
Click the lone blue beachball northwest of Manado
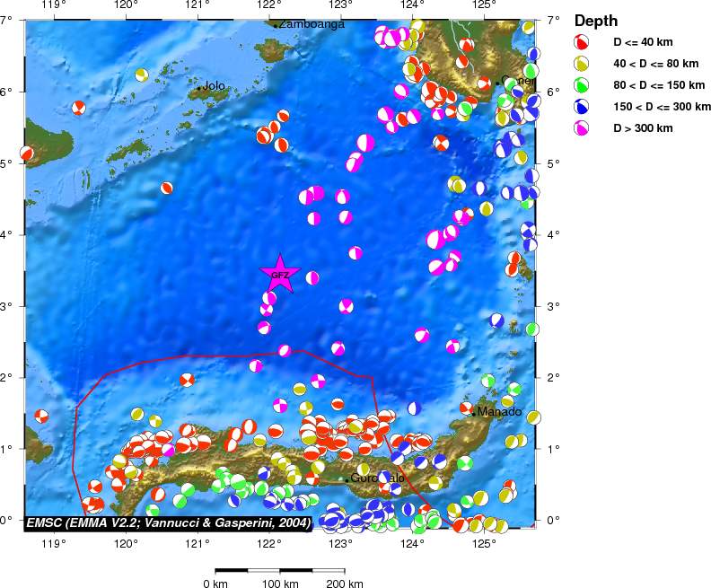[414, 408]
